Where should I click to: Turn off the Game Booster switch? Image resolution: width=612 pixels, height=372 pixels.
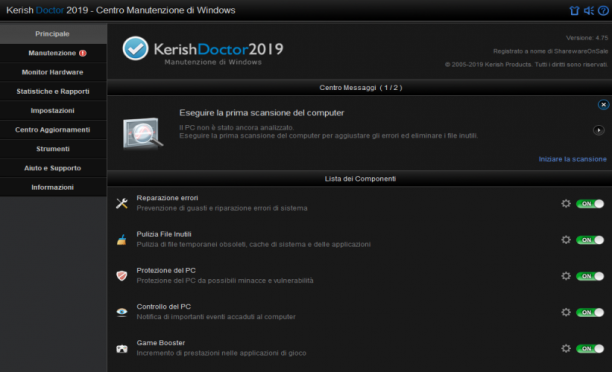point(590,349)
